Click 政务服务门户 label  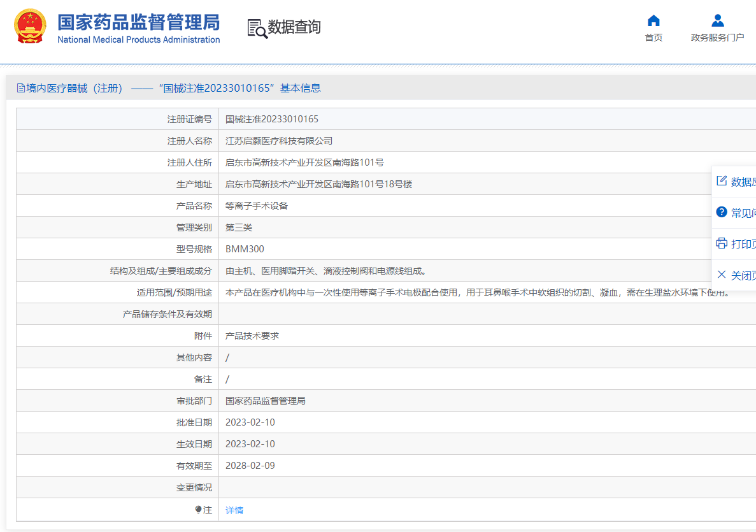[x=717, y=38]
